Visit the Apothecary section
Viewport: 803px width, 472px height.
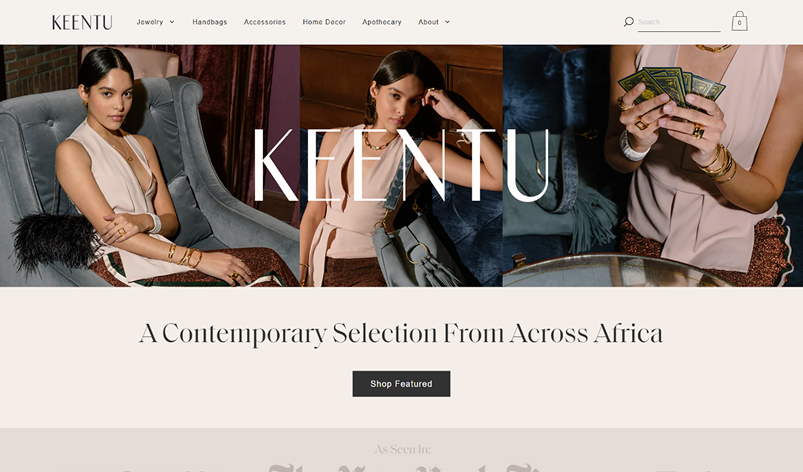pos(382,22)
